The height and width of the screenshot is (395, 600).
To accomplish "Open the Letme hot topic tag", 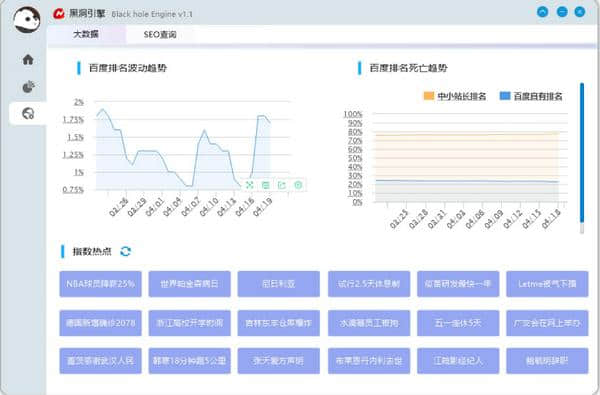I will point(547,284).
